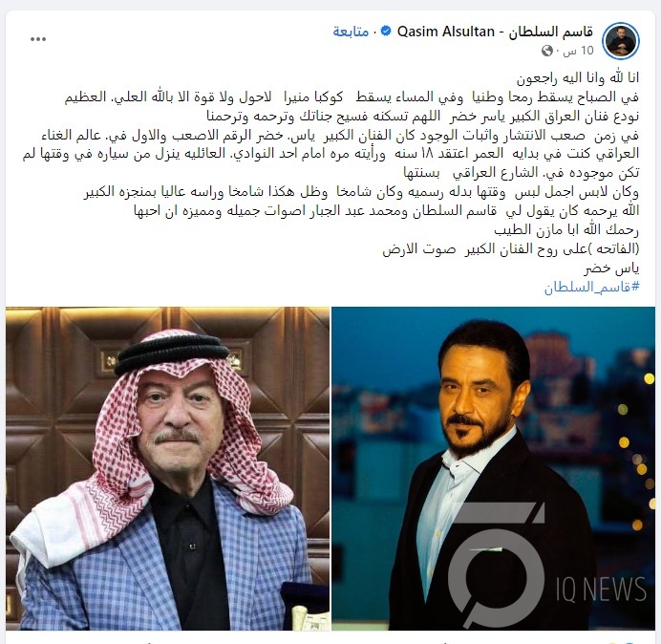Screen dimensions: 661x644
Task: Click the line starting with وكان لابس اجمل لبس
Action: coord(361,192)
